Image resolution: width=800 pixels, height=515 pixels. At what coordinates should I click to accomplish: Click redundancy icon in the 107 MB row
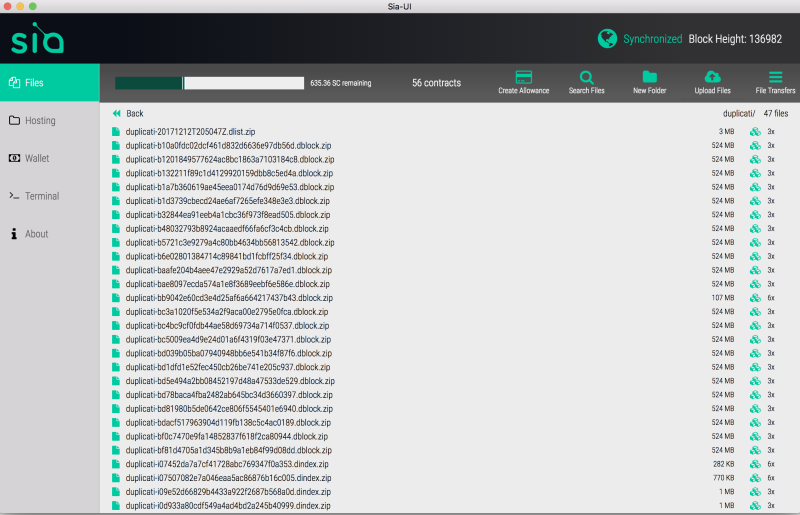(755, 298)
